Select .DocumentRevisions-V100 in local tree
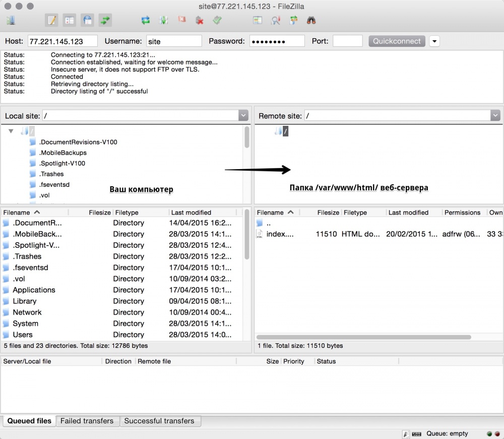This screenshot has height=439, width=504. pos(78,142)
